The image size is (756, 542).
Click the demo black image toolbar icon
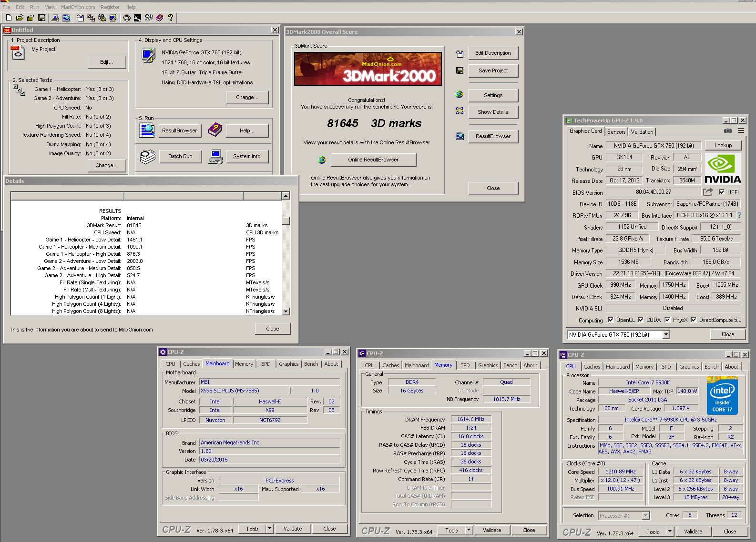click(x=137, y=18)
